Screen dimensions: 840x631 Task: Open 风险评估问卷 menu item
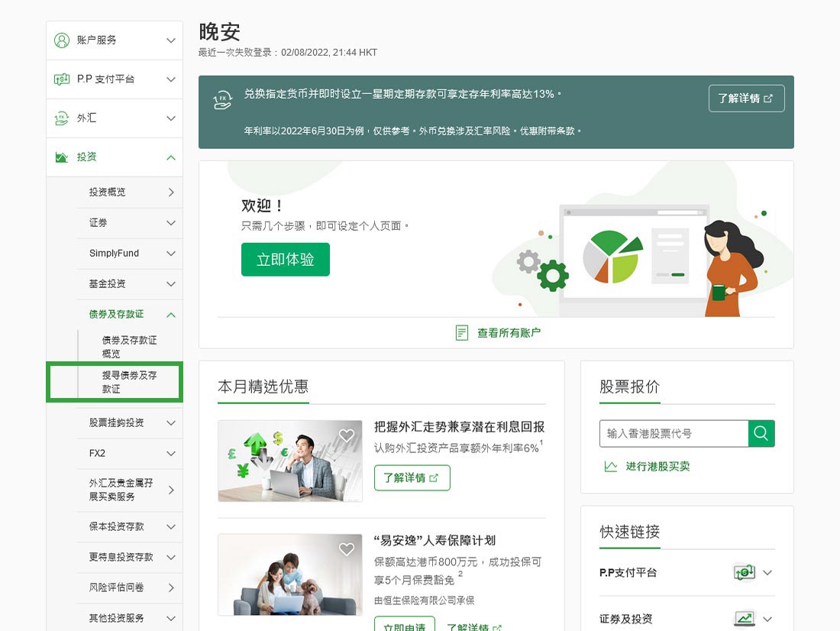[131, 587]
